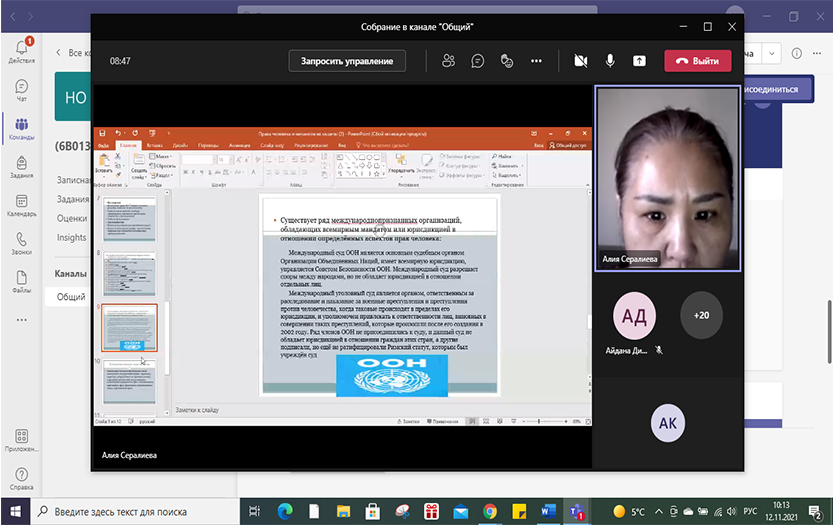
Task: Open the reactions icon in meeting toolbar
Action: tap(507, 61)
